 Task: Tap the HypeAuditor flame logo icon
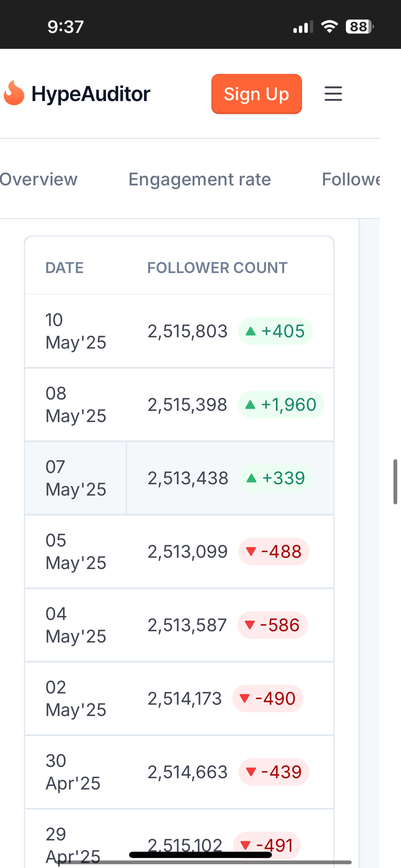(x=14, y=93)
